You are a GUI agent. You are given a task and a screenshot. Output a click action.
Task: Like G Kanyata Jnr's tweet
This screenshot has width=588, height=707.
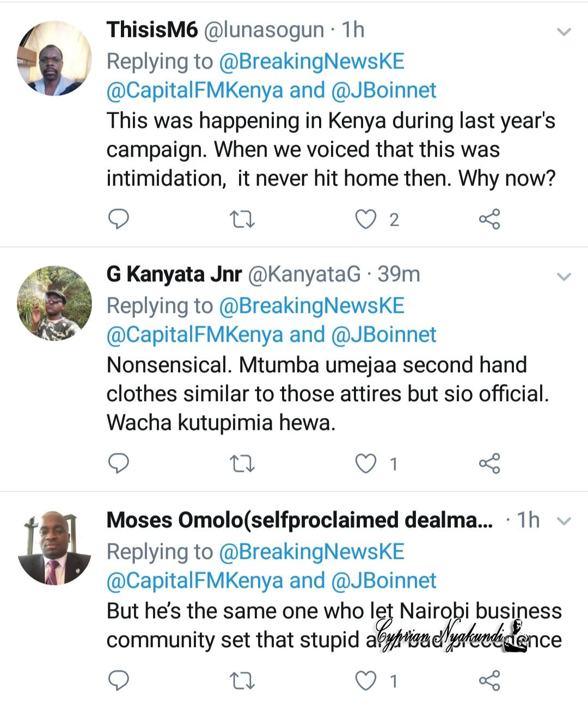(366, 463)
